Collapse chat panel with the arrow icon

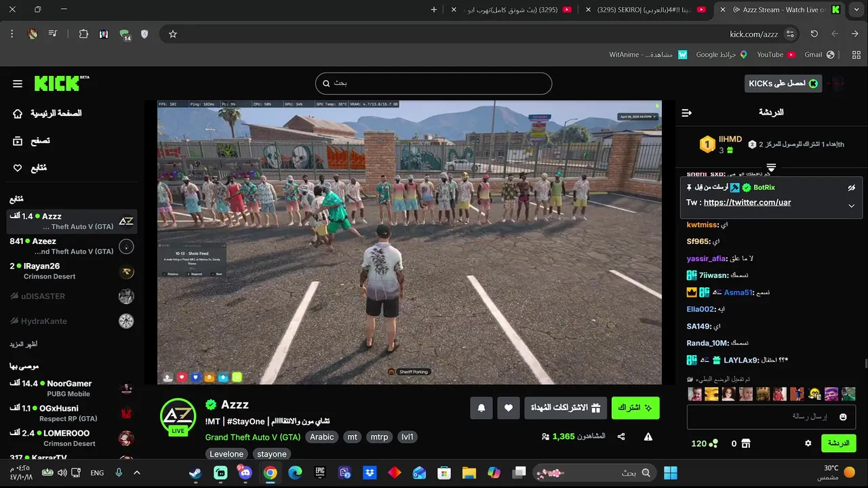click(687, 113)
